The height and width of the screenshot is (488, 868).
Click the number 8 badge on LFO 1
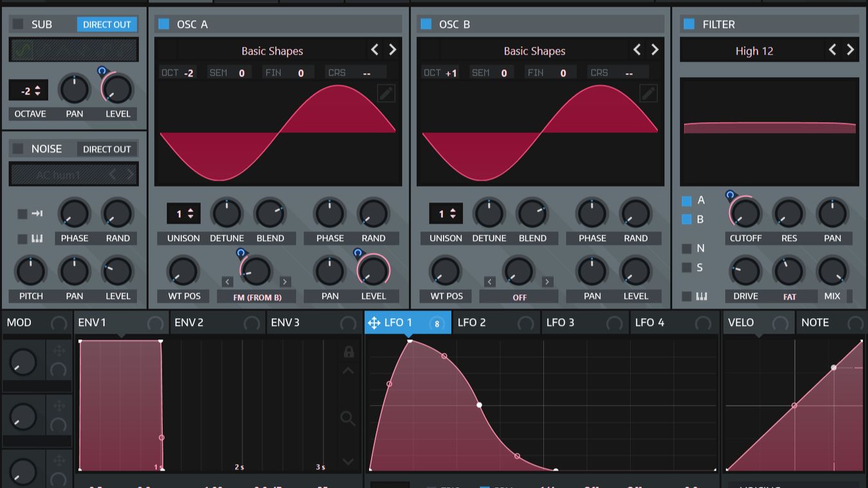coord(437,323)
